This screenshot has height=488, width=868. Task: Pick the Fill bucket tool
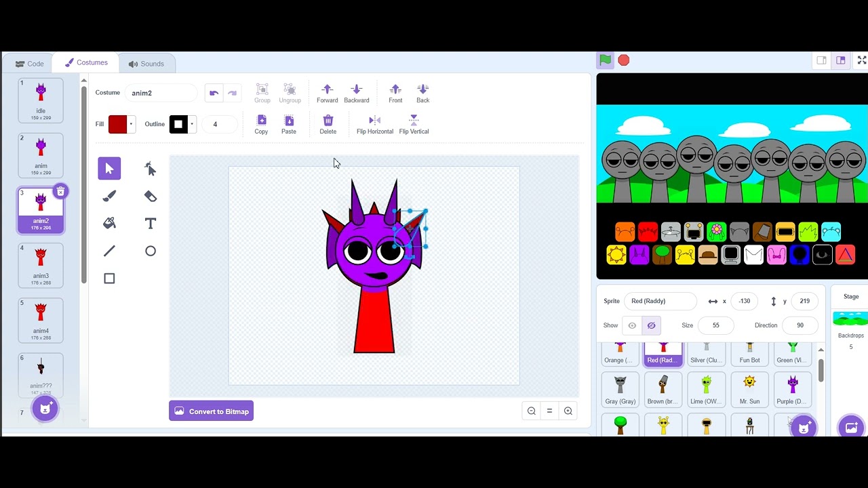point(109,224)
